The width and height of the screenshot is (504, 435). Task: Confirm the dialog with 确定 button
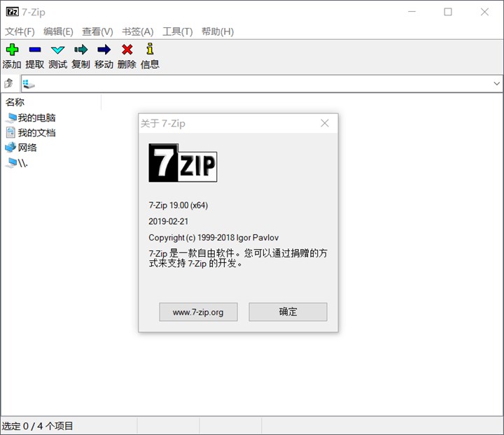[288, 312]
